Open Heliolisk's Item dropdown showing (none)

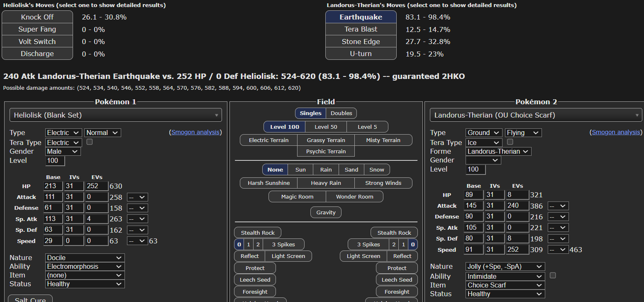click(85, 275)
